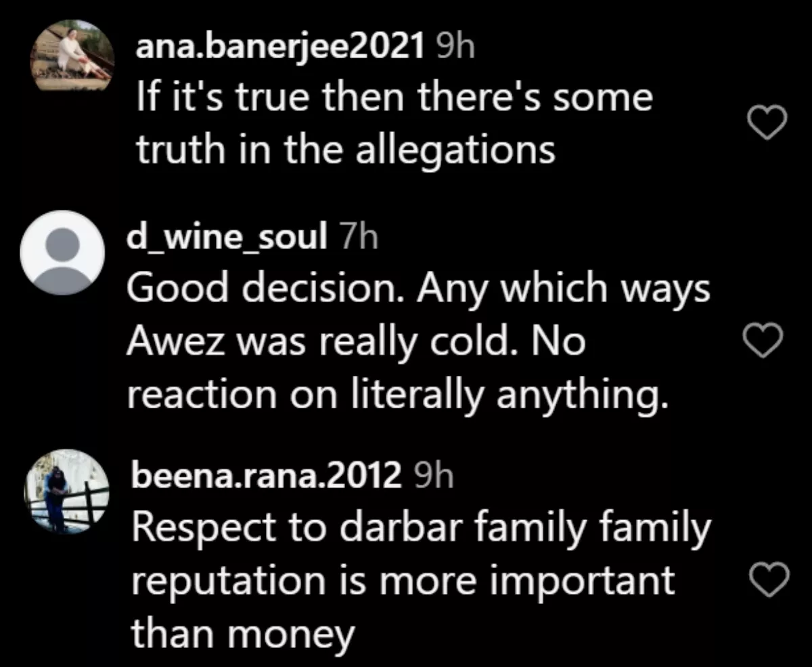The image size is (812, 667).
Task: Select the "Good decision. Any which ways" text
Action: click(418, 290)
